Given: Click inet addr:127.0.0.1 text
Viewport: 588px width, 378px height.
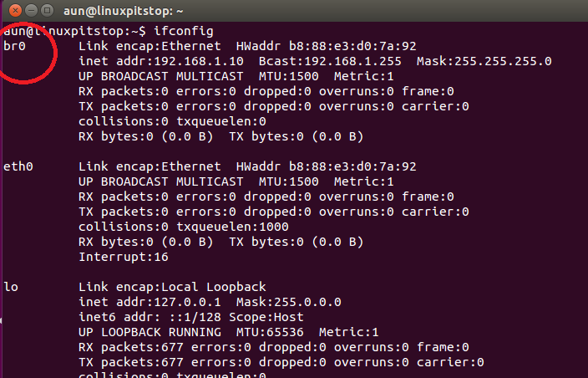Looking at the screenshot, I should point(150,302).
